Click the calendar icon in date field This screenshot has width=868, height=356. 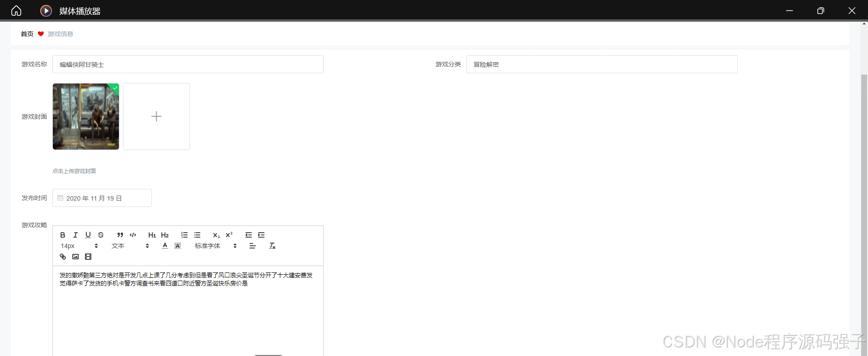pos(60,198)
